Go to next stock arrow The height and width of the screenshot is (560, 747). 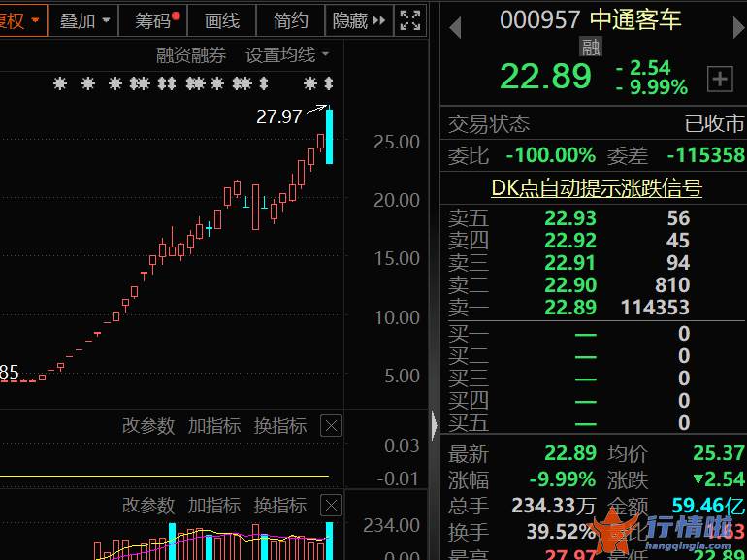click(739, 27)
